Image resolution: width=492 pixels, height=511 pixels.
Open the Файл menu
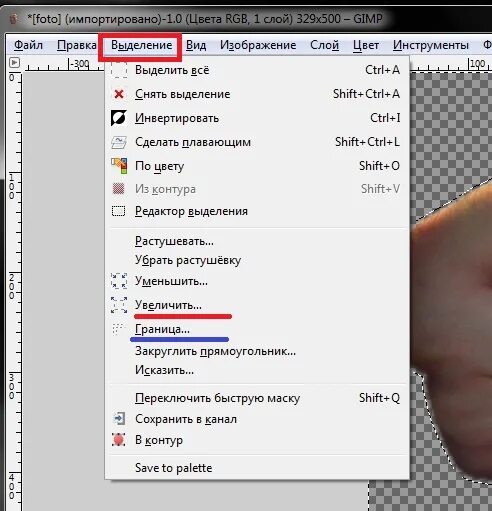pyautogui.click(x=28, y=45)
